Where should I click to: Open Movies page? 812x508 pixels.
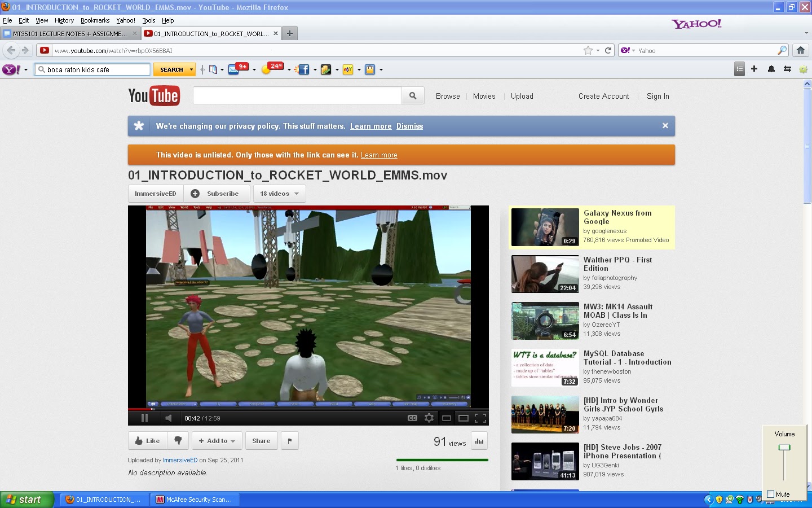click(484, 97)
